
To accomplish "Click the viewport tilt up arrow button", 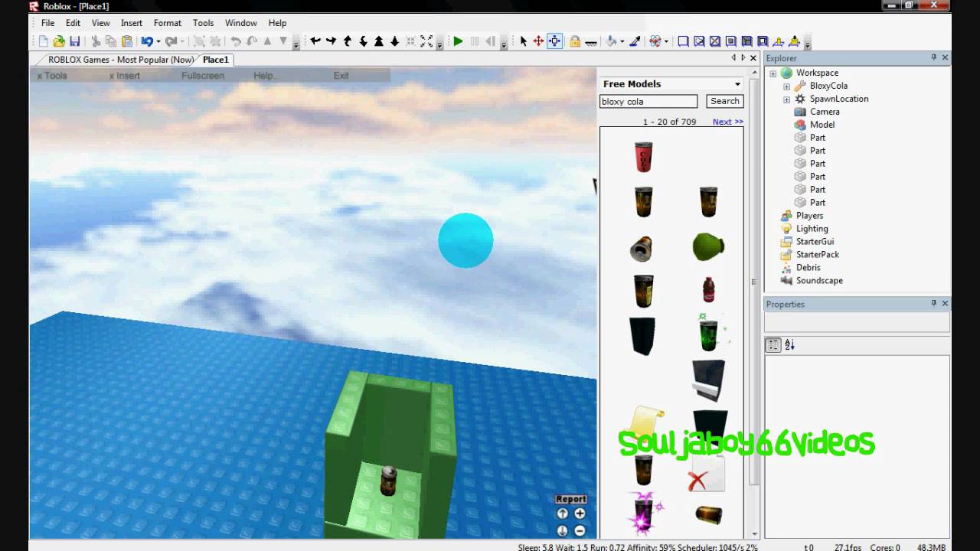I will coord(563,514).
